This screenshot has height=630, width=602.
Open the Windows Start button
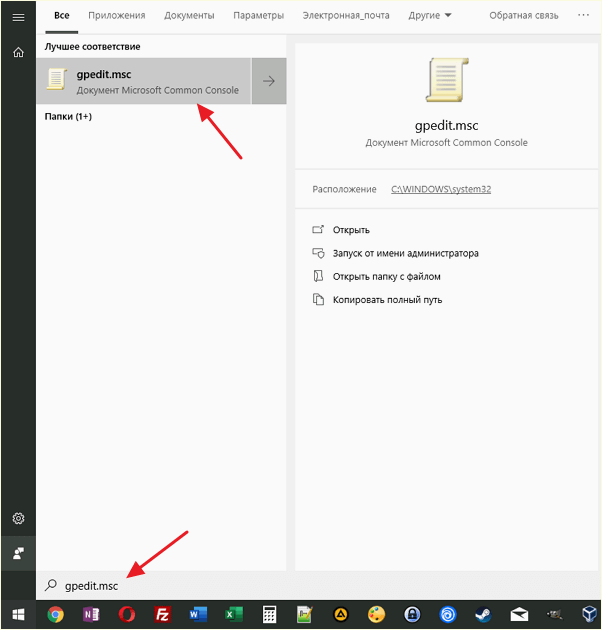[18, 615]
